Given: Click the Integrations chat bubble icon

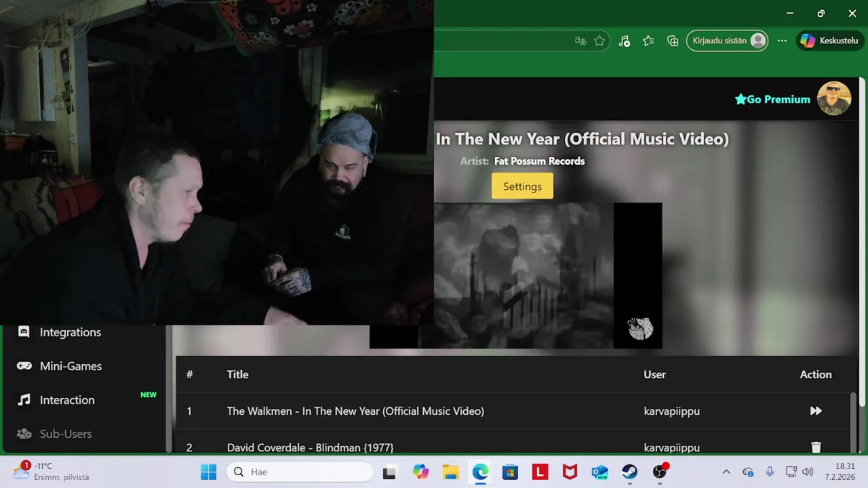Looking at the screenshot, I should [24, 332].
